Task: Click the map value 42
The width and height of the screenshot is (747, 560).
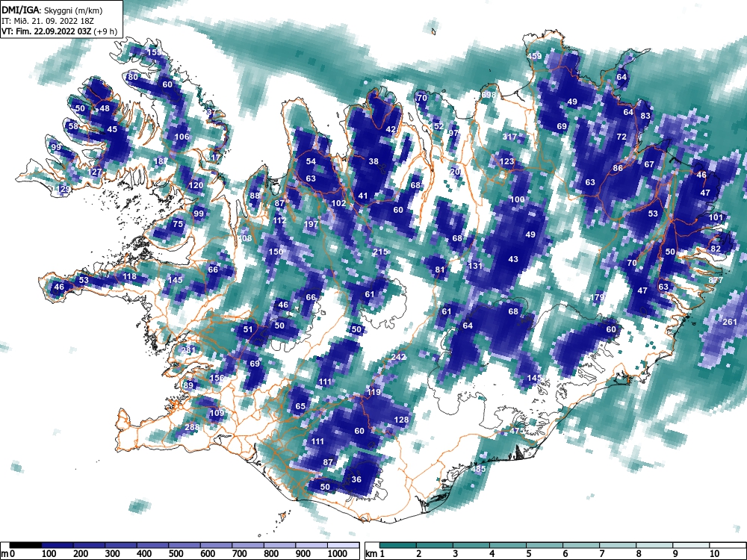Action: (x=391, y=129)
